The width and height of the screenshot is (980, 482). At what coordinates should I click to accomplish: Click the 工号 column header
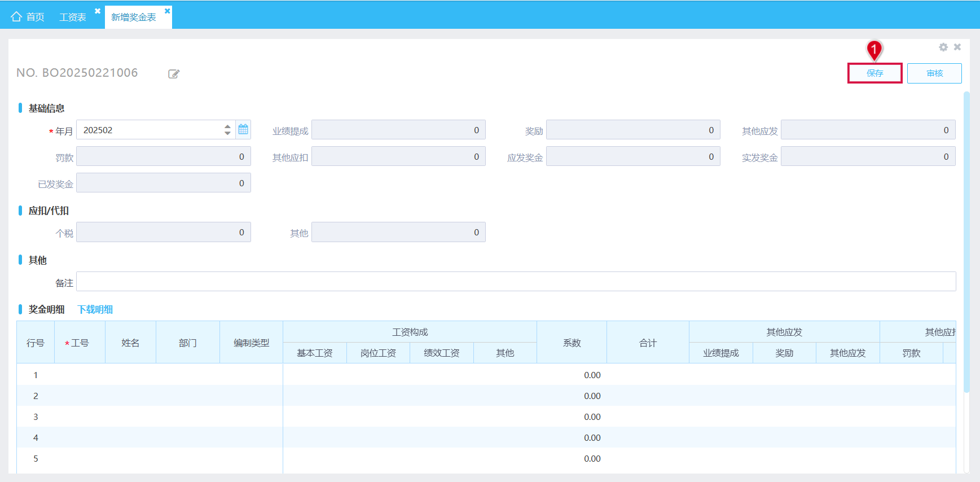point(80,343)
